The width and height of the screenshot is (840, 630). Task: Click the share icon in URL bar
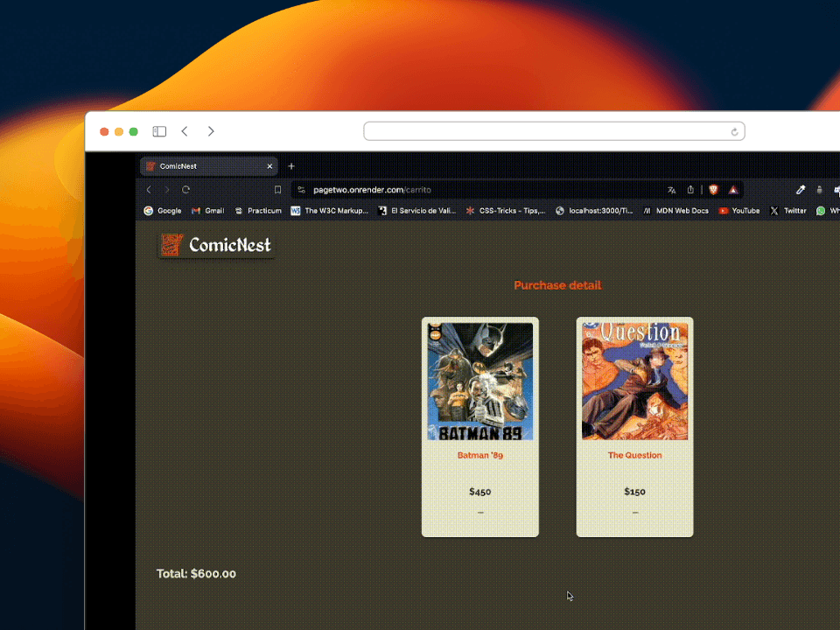690,190
